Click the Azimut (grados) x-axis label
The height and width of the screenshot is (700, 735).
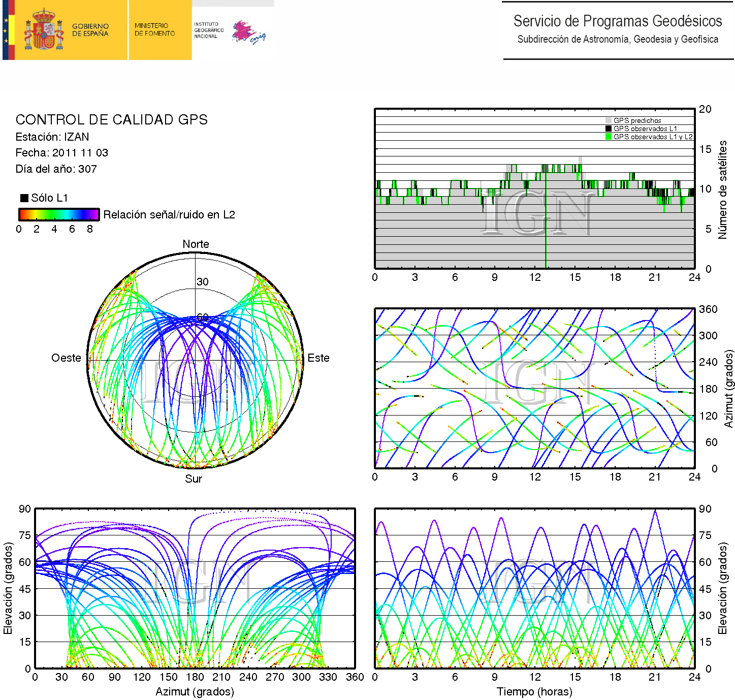click(x=195, y=691)
